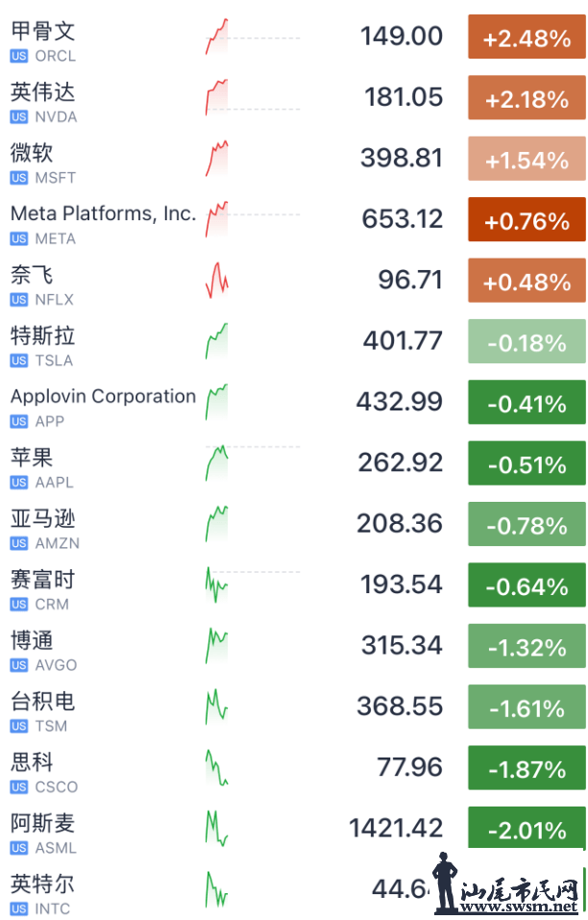Click the -1.32% change badge for 博通
Screen dimensions: 588x920
click(x=527, y=647)
